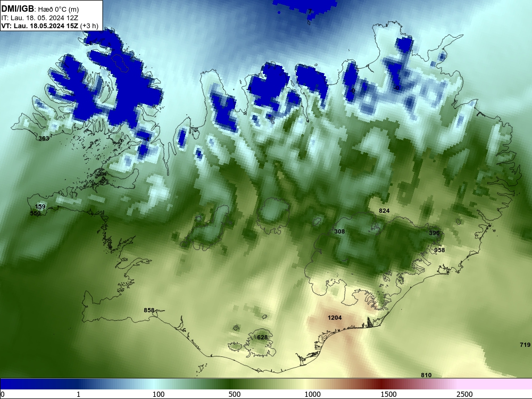Click the 958 value label
This screenshot has width=532, height=399.
coord(439,250)
